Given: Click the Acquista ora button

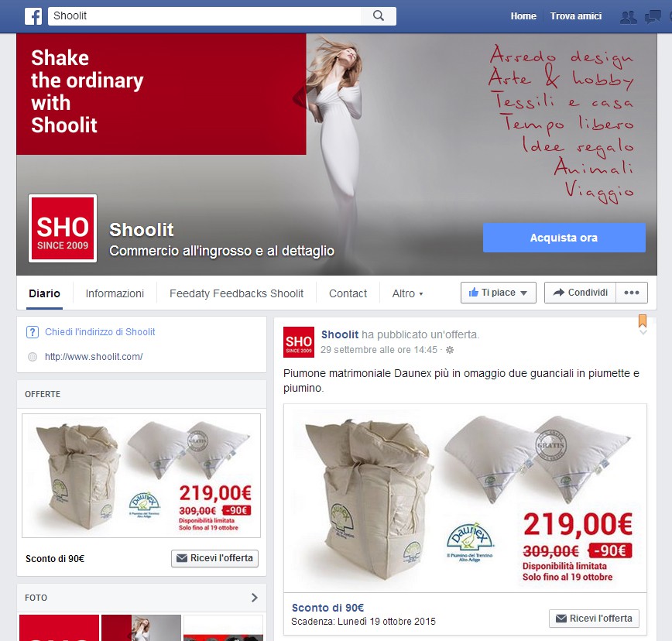Looking at the screenshot, I should coord(564,238).
